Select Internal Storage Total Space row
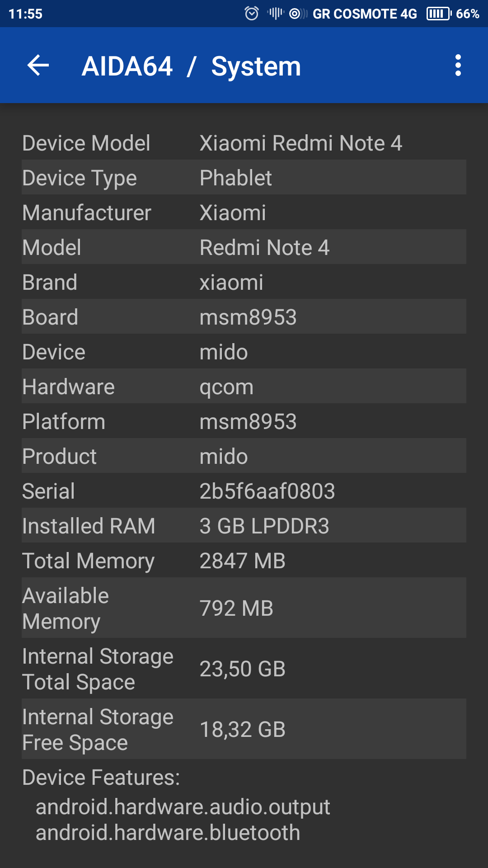Screen dimensions: 488x868 pyautogui.click(x=244, y=669)
